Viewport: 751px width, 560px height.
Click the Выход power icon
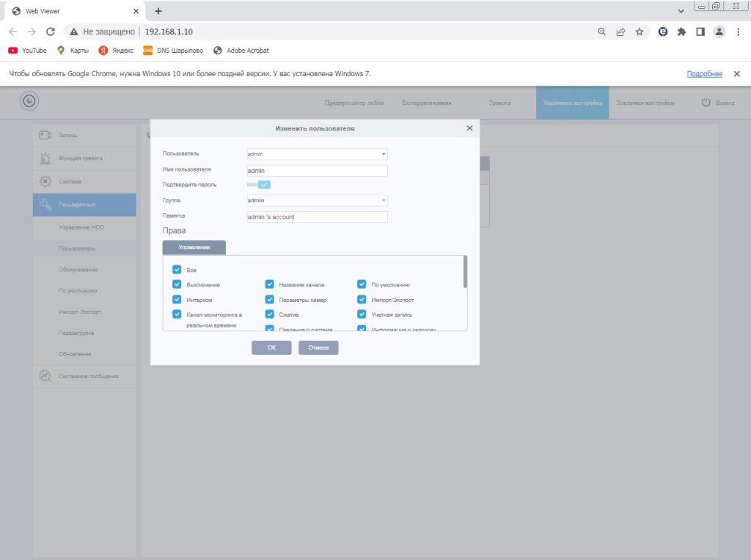click(x=706, y=103)
